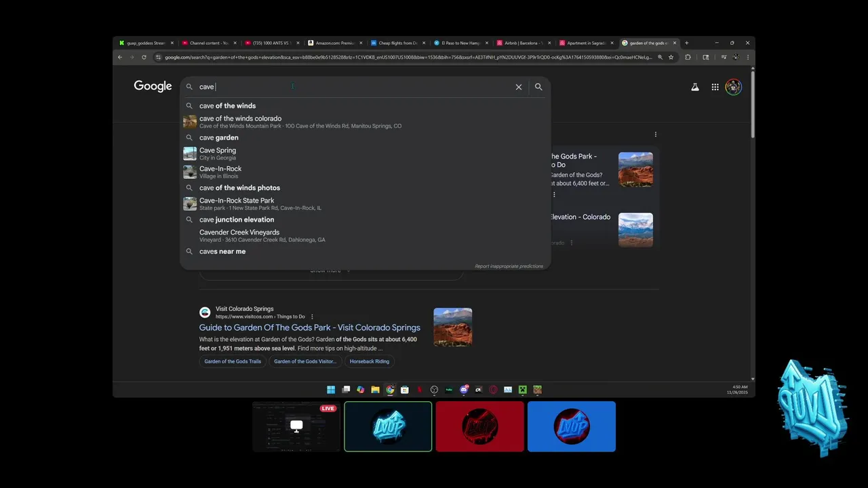
Task: Select suggestion 'cave of the winds colorado'
Action: pyautogui.click(x=365, y=122)
